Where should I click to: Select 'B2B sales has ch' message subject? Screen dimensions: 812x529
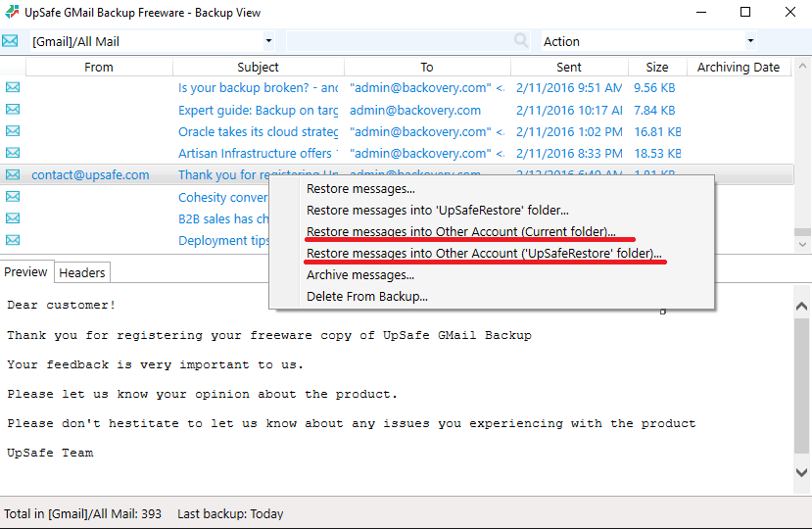click(x=223, y=219)
